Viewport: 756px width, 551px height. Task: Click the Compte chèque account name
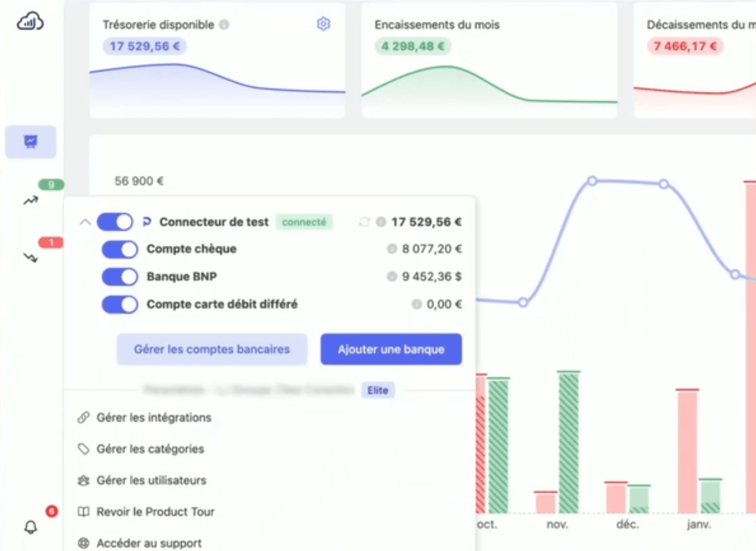pos(192,249)
